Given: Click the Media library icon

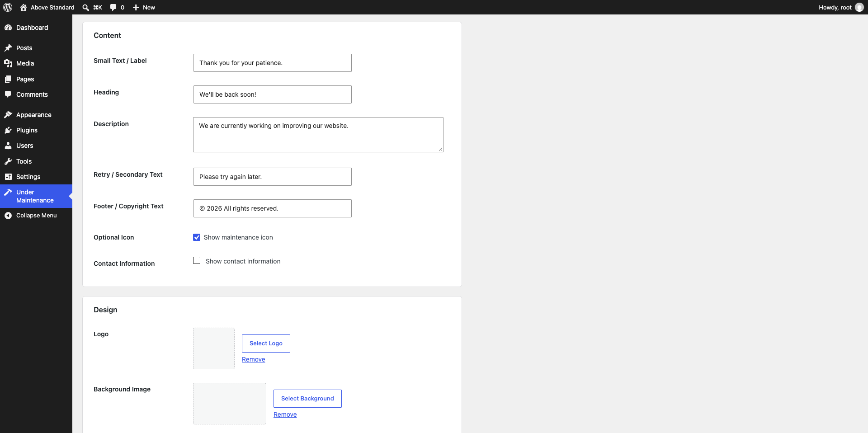Looking at the screenshot, I should (8, 63).
